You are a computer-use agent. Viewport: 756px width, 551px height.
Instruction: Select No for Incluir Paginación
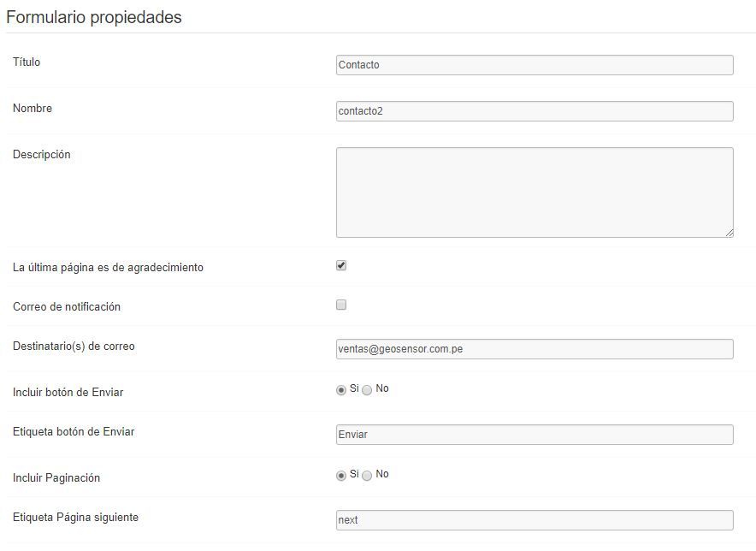367,475
